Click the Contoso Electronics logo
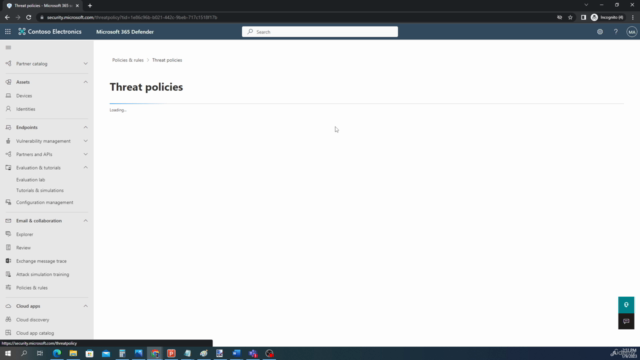 pos(50,31)
